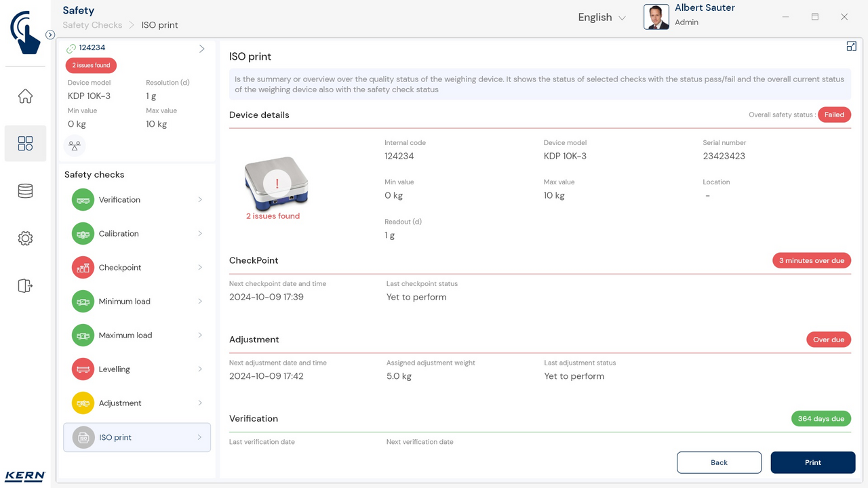Click the balance scale icon under device card

[x=75, y=146]
